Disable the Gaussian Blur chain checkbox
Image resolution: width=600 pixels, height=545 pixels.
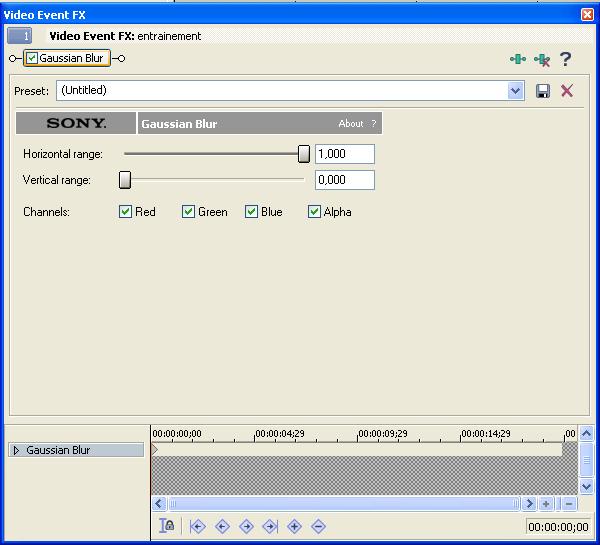pyautogui.click(x=32, y=58)
